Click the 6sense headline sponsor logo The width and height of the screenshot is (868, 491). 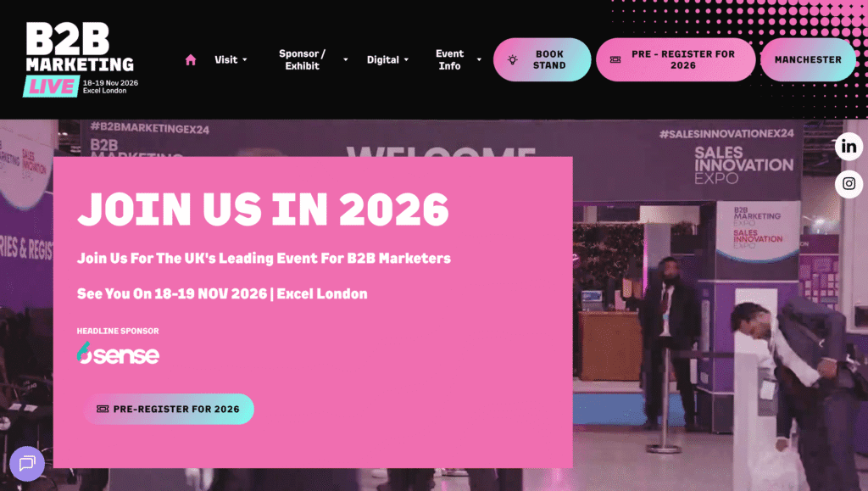coord(118,353)
